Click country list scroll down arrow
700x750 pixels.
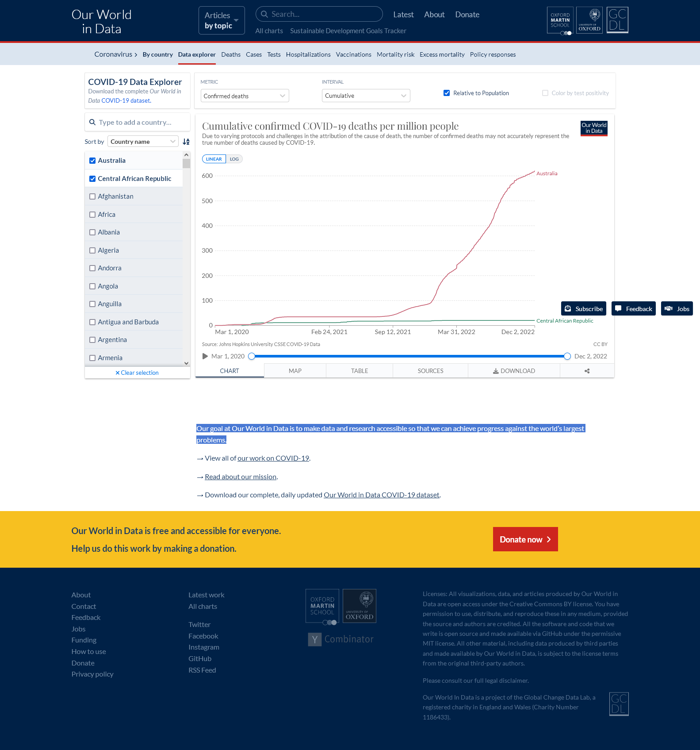coord(186,363)
